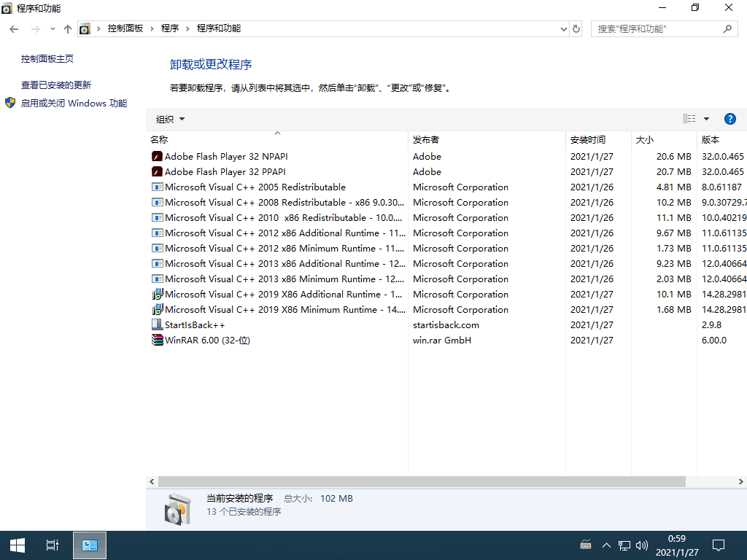Viewport: 747px width, 560px height.
Task: Open the notification action center
Action: click(x=718, y=545)
